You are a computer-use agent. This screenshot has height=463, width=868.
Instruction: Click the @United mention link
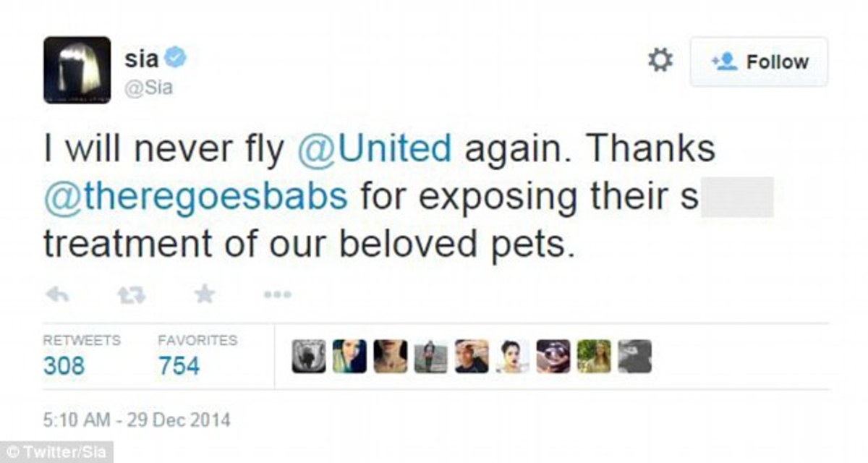374,148
